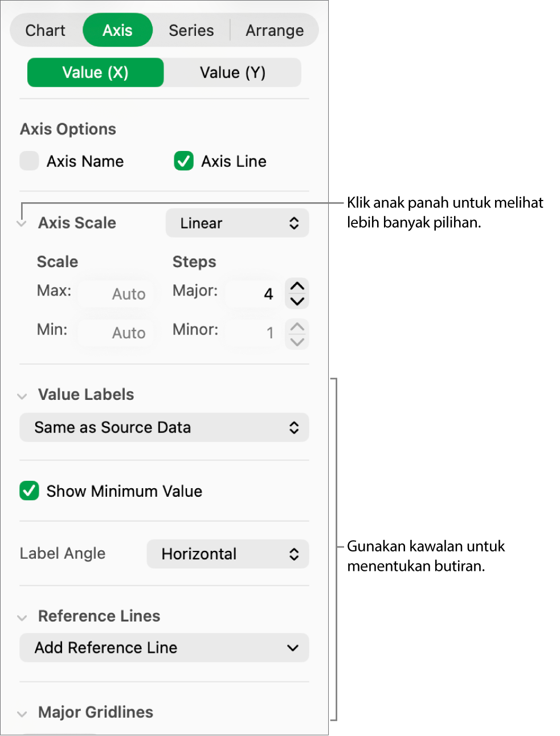Click the Minor steps down arrow
Image resolution: width=560 pixels, height=736 pixels.
point(297,342)
